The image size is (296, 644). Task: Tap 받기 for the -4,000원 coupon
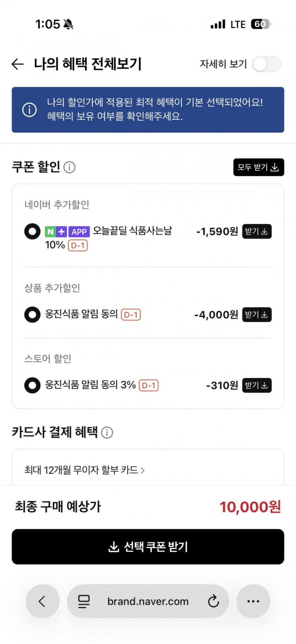tap(257, 314)
